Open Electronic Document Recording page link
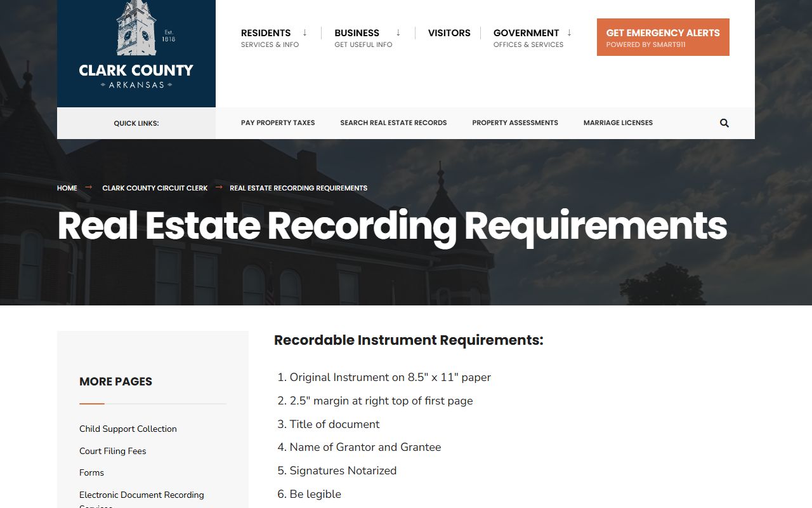The image size is (812, 508). [x=141, y=500]
